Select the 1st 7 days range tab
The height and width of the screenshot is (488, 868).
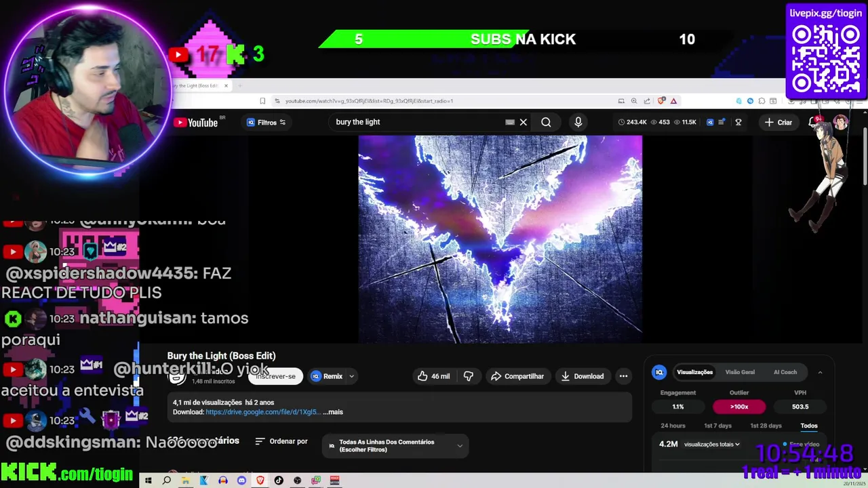click(717, 426)
